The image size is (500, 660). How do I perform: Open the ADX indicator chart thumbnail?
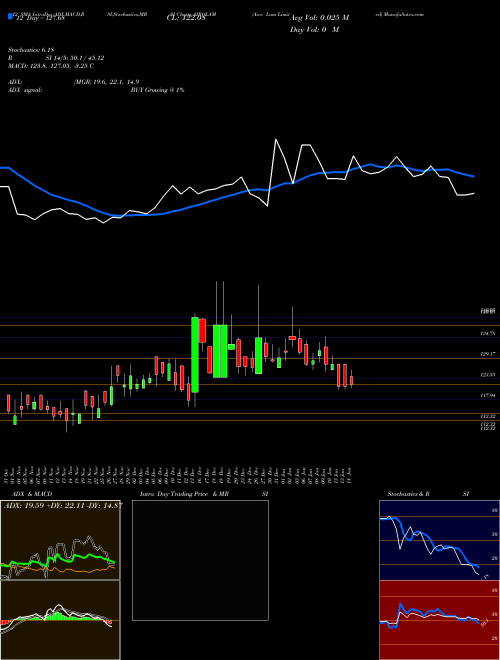coord(60,540)
